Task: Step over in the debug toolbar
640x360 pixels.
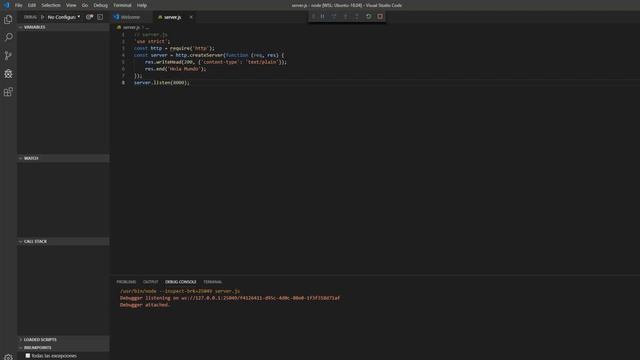Action: point(334,16)
